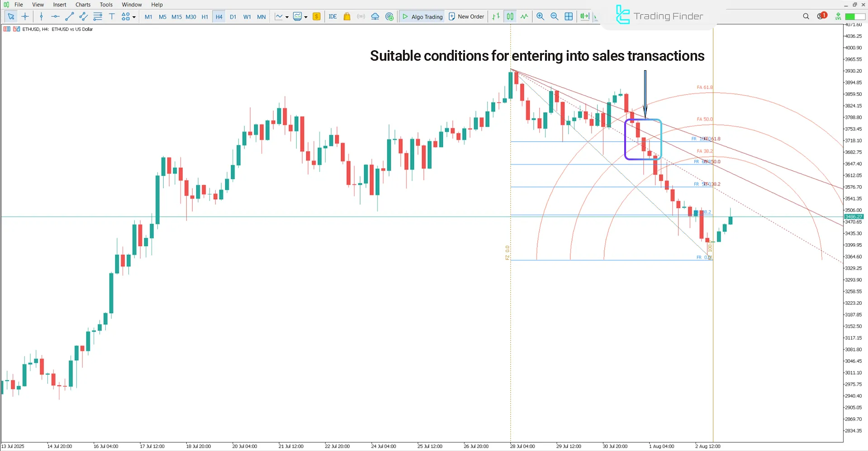Open the Help menu

coord(157,5)
